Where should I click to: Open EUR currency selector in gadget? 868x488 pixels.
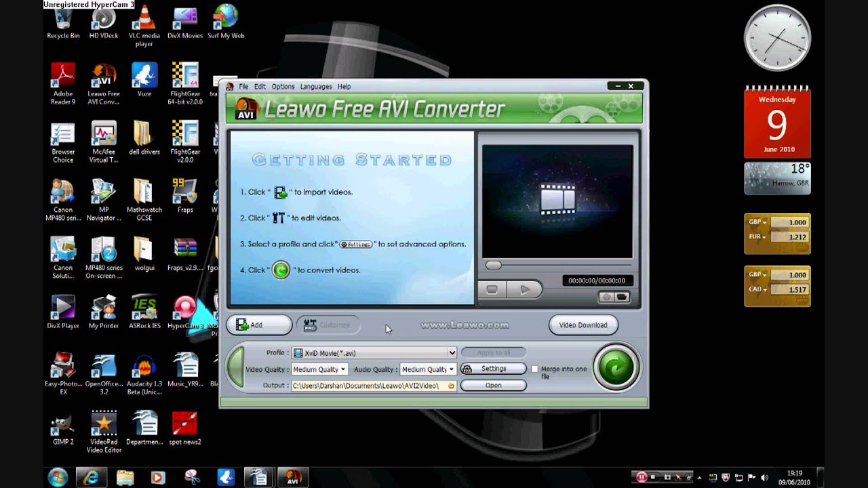pos(757,237)
